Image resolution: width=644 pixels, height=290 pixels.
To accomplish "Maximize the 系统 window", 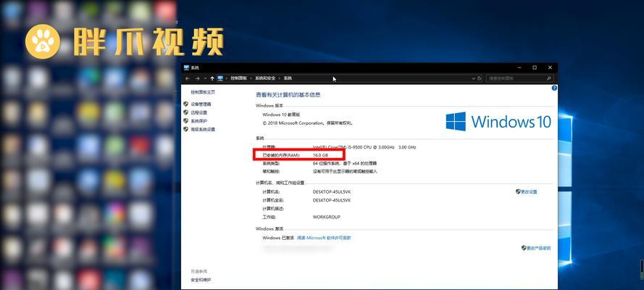I will [x=535, y=67].
